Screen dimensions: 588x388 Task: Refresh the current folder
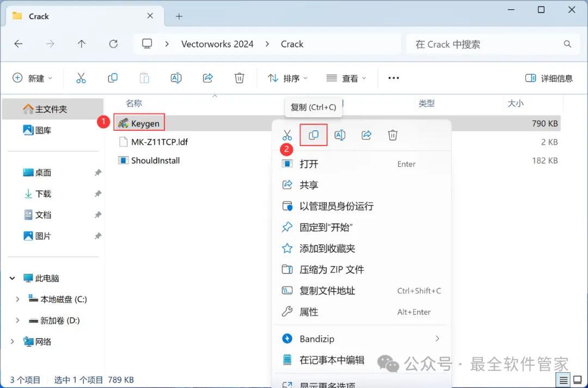[113, 44]
